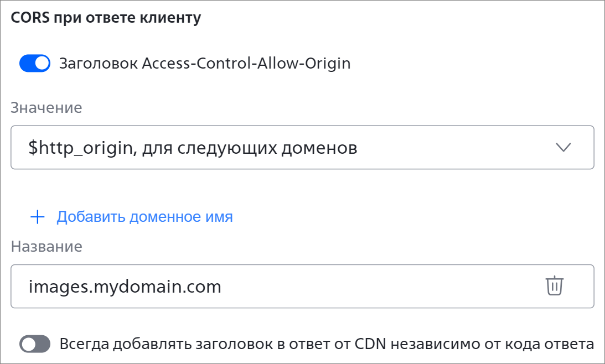This screenshot has width=605, height=364.
Task: Click the Название field label
Action: [x=46, y=247]
